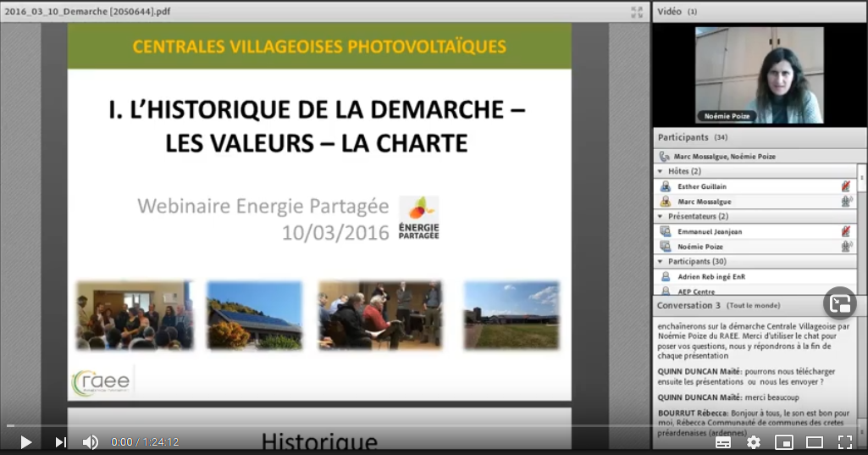The image size is (868, 455).
Task: Collapse the Participants (30) group
Action: (660, 261)
